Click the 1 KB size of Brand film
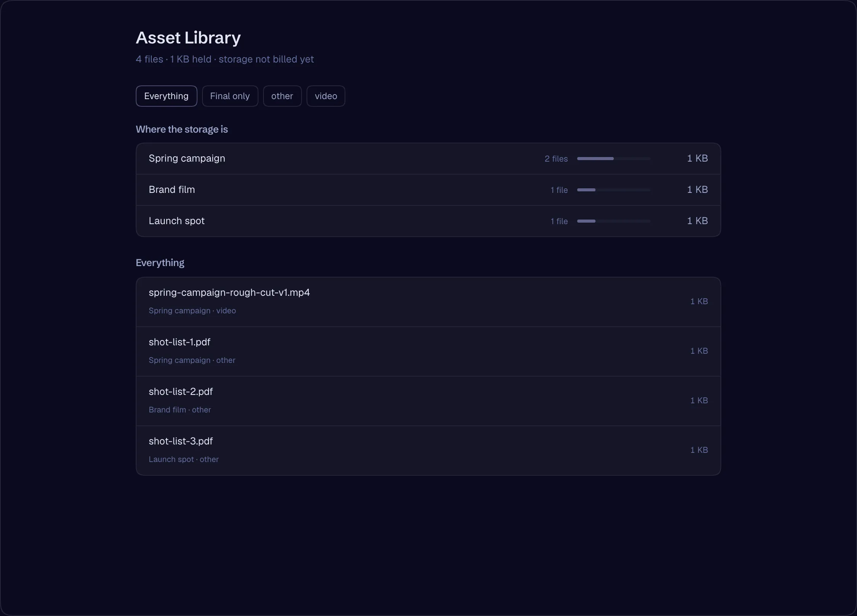This screenshot has height=616, width=857. pyautogui.click(x=697, y=190)
